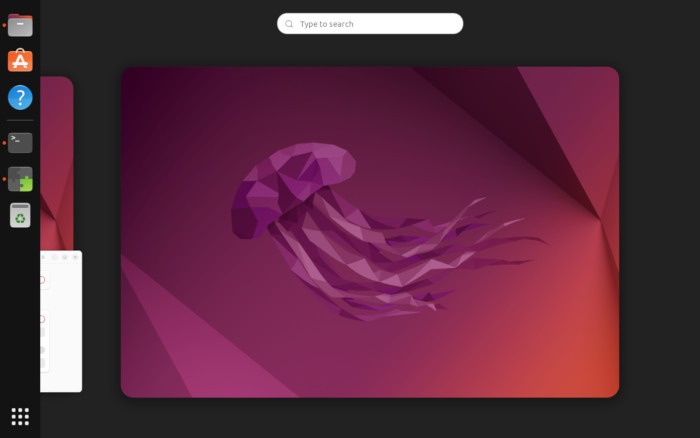Switch to the partial workspace on the left

pos(57,163)
